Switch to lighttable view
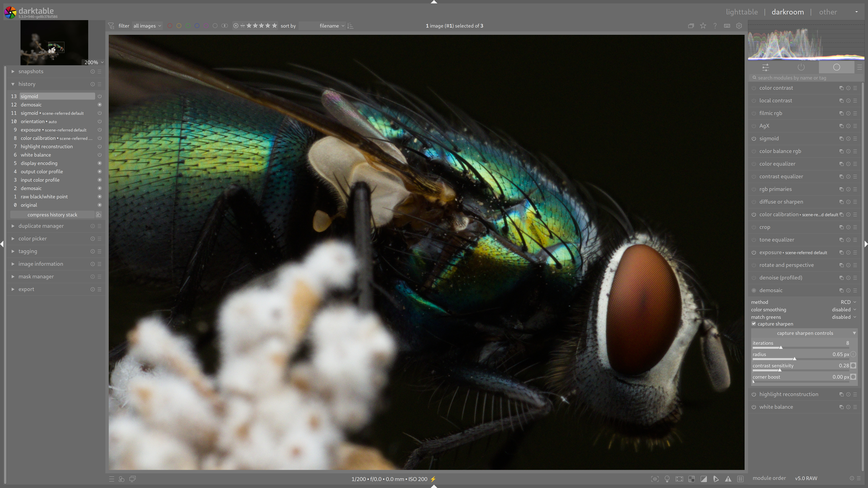This screenshot has height=488, width=868. click(742, 12)
